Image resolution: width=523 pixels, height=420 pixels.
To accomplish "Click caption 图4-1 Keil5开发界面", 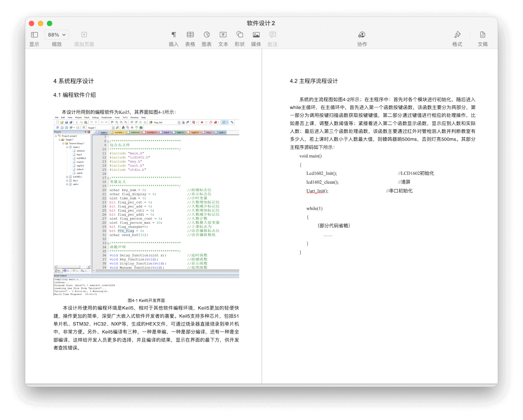I will pyautogui.click(x=146, y=300).
